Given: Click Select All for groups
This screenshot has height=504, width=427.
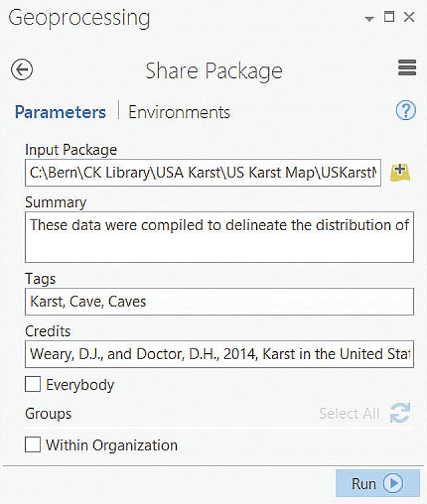Looking at the screenshot, I should 349,414.
